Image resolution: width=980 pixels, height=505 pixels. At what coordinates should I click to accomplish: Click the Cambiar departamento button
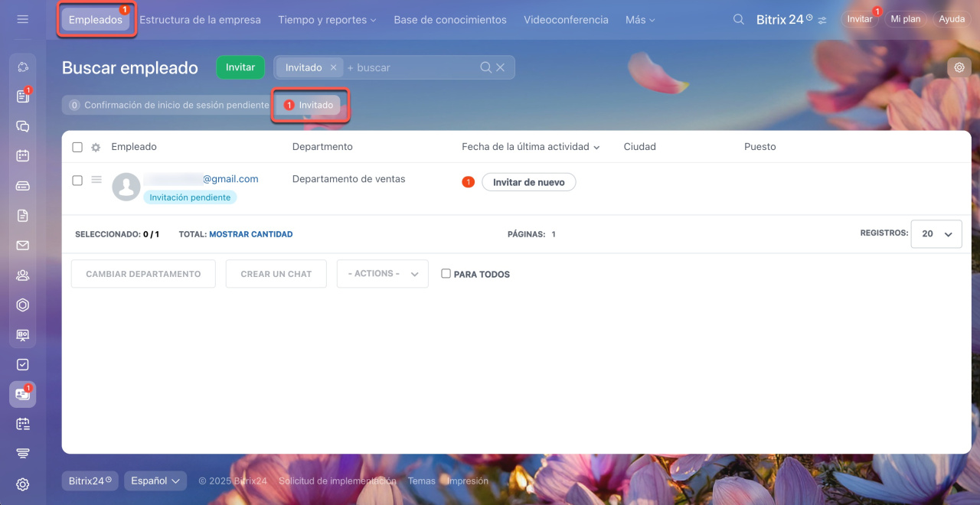(143, 274)
